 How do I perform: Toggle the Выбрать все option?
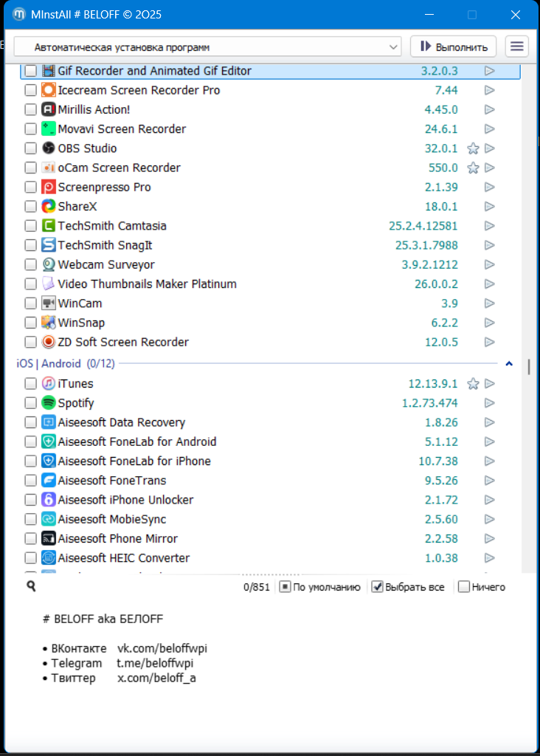pos(377,587)
